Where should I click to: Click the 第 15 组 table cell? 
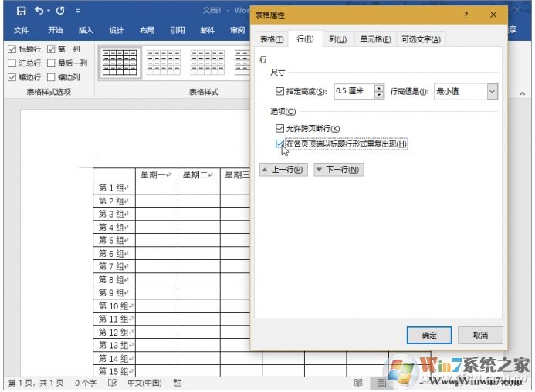tap(114, 371)
